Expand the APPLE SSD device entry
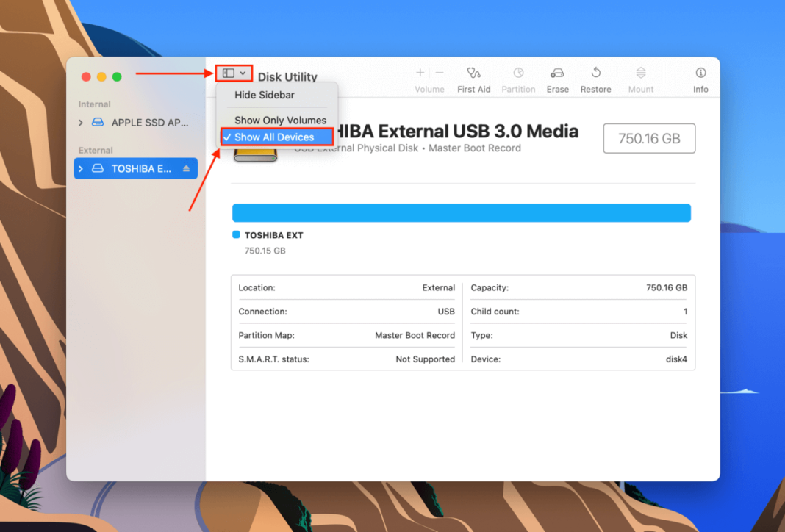 (82, 123)
